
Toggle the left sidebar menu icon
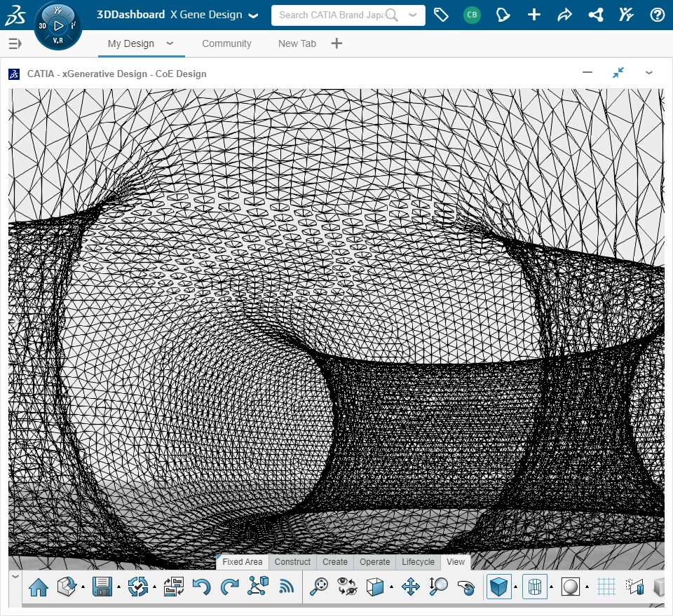[15, 43]
